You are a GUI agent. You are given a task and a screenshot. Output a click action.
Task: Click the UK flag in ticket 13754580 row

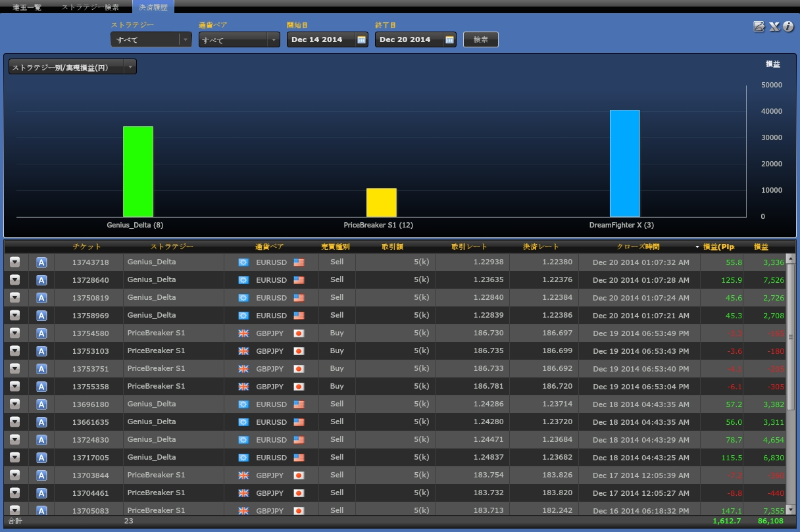click(x=243, y=333)
